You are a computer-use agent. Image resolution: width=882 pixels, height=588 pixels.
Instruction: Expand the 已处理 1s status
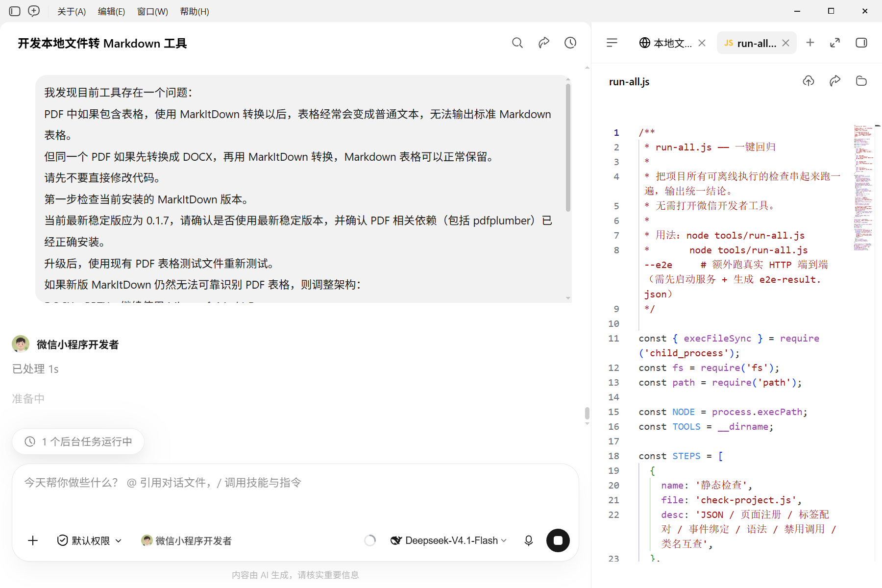tap(35, 369)
